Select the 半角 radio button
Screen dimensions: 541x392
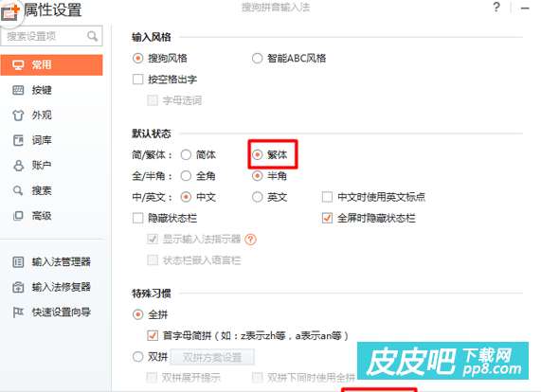click(x=257, y=176)
